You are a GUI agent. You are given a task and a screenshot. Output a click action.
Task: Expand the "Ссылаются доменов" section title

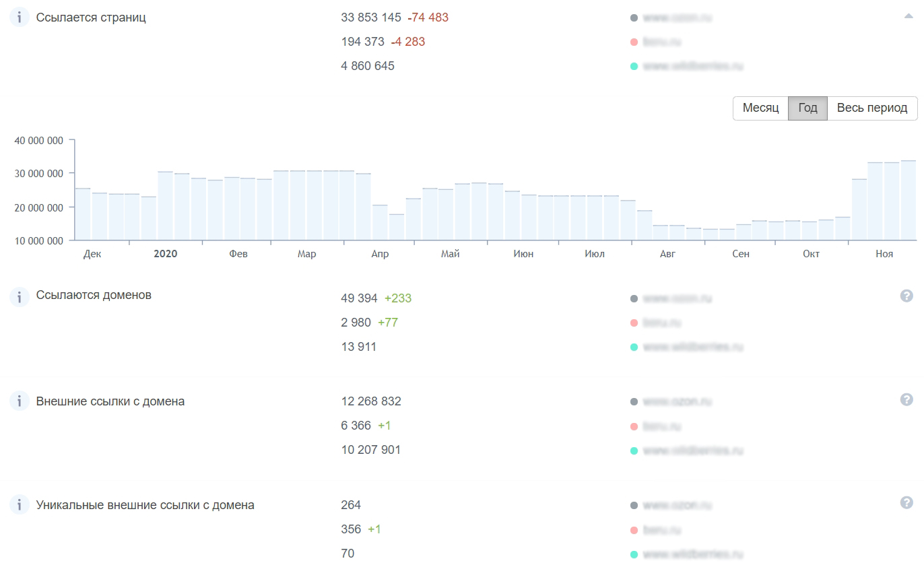94,295
